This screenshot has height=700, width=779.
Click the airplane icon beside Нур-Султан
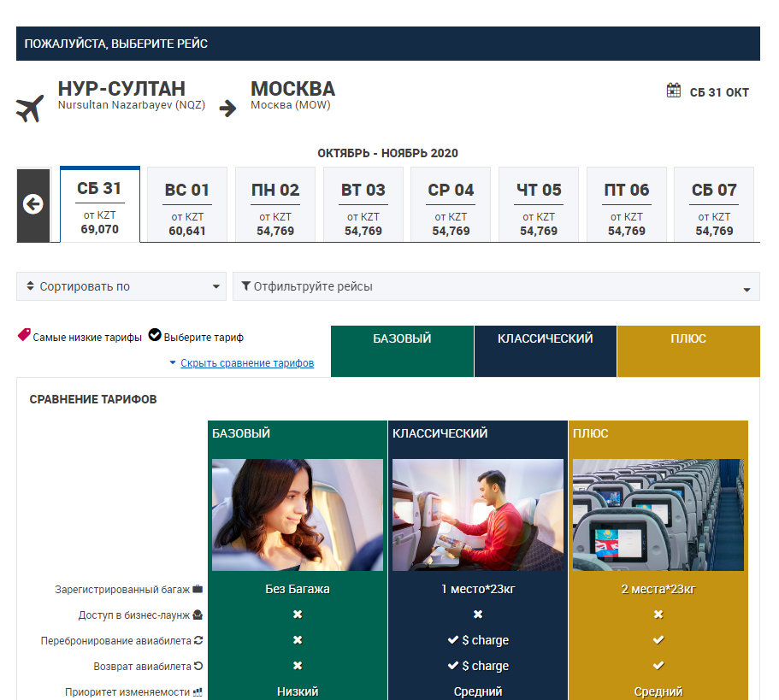click(30, 109)
